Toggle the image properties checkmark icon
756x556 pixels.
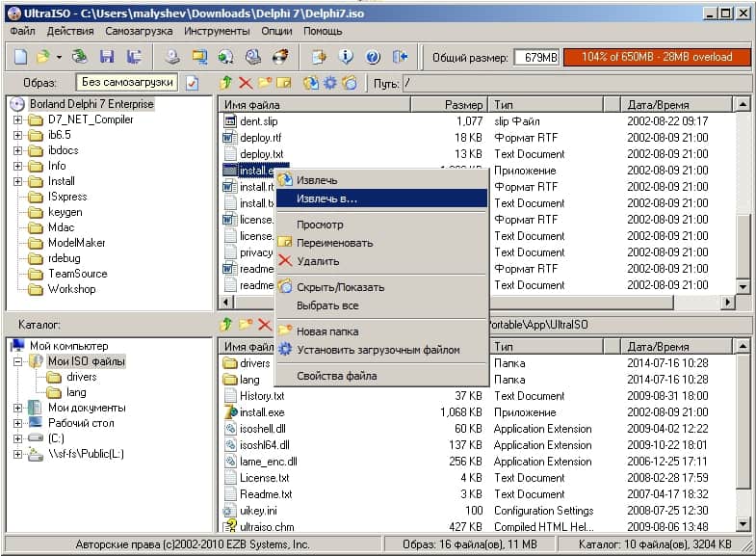(192, 83)
